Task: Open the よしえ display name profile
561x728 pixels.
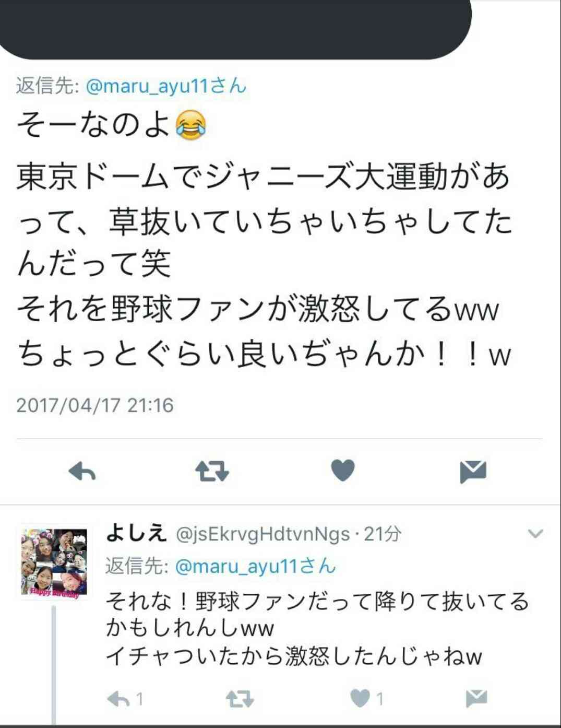Action: (x=136, y=533)
